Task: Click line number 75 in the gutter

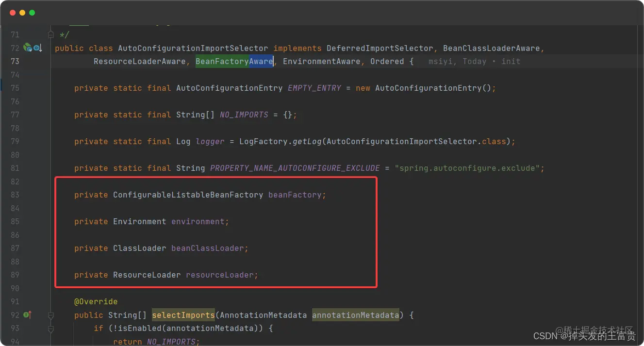Action: 15,88
